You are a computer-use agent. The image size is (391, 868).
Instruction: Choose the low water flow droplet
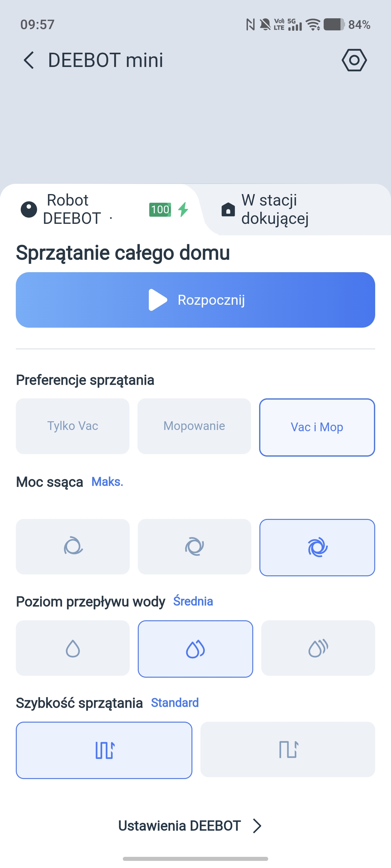(x=73, y=648)
